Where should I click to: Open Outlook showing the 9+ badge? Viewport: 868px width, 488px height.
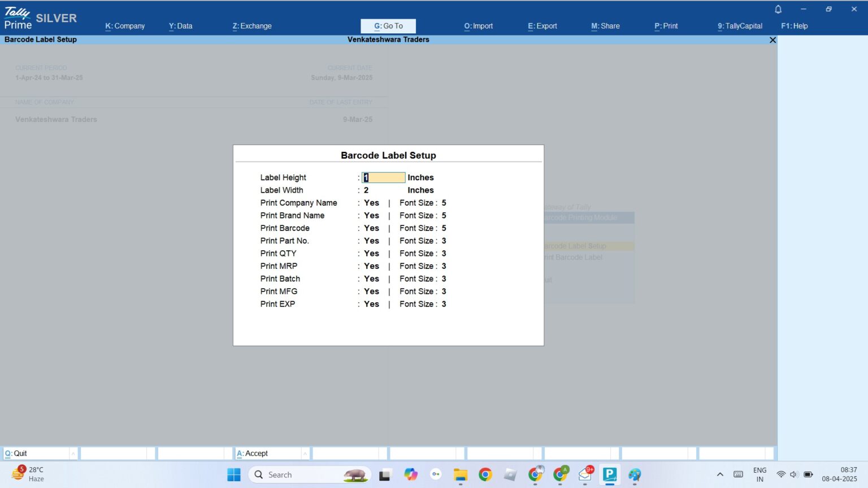click(x=585, y=474)
